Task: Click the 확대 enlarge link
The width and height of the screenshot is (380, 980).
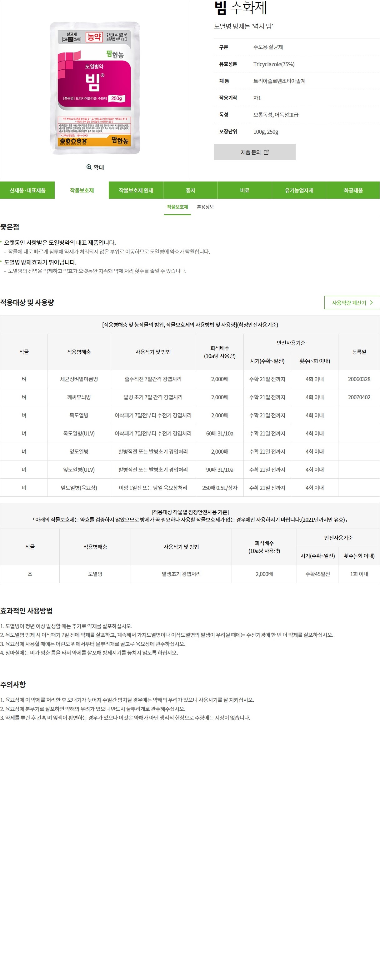Action: coord(95,167)
